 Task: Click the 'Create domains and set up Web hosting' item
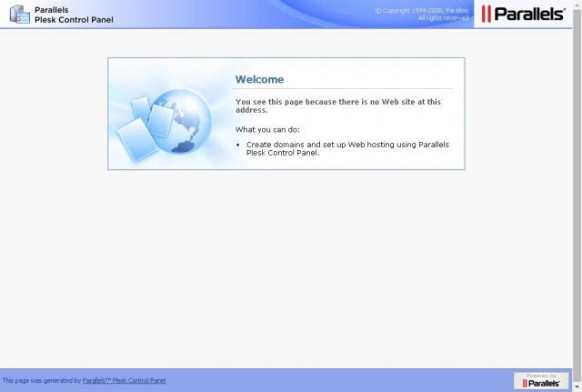tap(347, 148)
